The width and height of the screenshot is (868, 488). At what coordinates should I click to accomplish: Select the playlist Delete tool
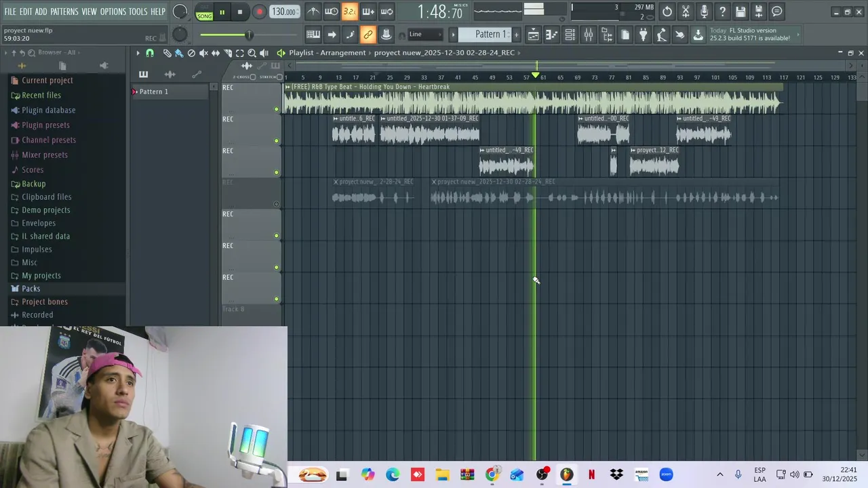point(191,53)
